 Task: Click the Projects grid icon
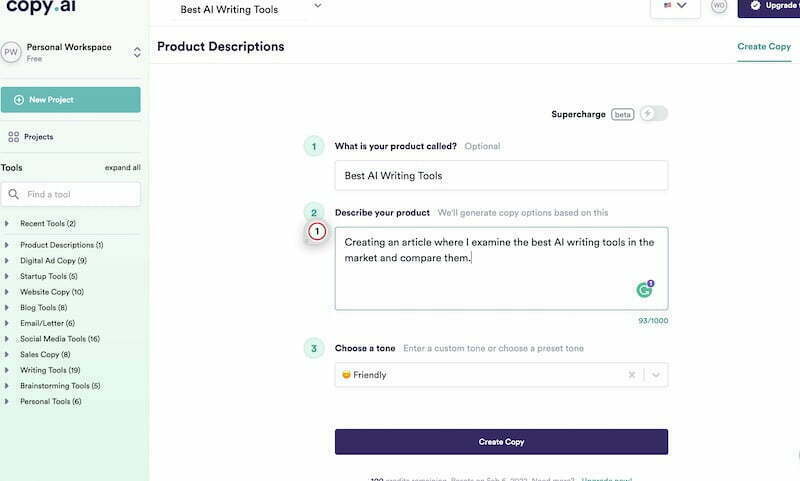[14, 137]
